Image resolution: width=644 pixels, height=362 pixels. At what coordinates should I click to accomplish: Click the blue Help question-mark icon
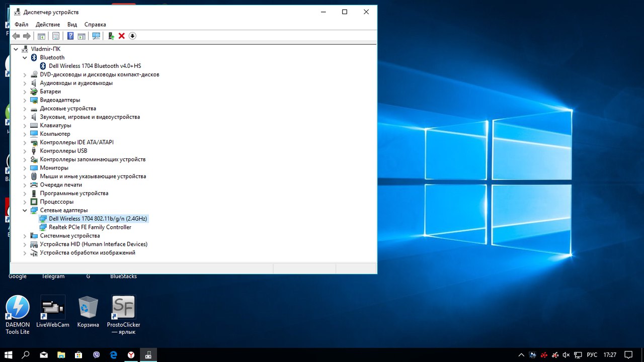(70, 36)
